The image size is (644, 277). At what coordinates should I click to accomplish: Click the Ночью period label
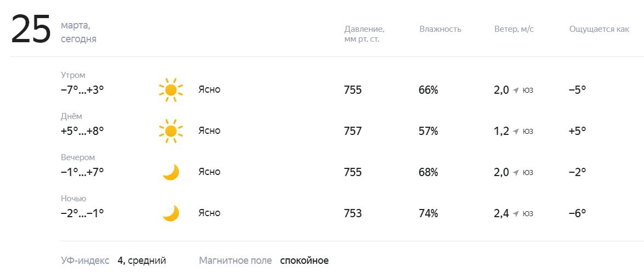click(73, 199)
